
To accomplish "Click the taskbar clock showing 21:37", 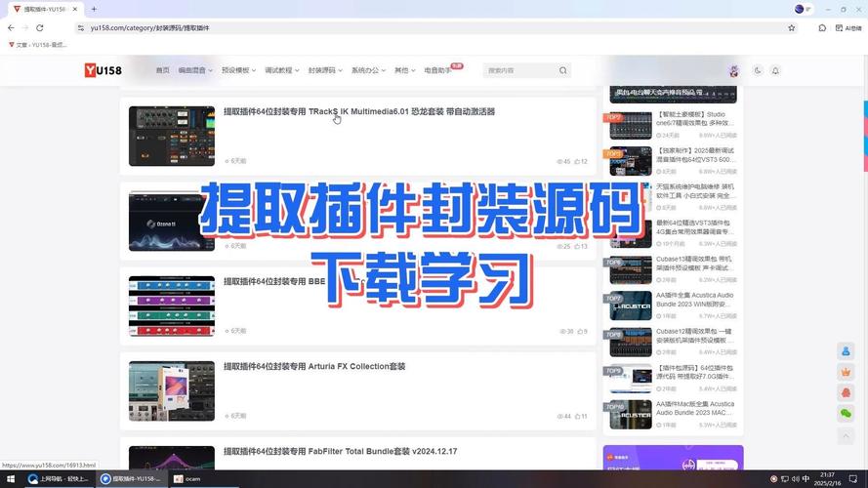I will coord(828,478).
